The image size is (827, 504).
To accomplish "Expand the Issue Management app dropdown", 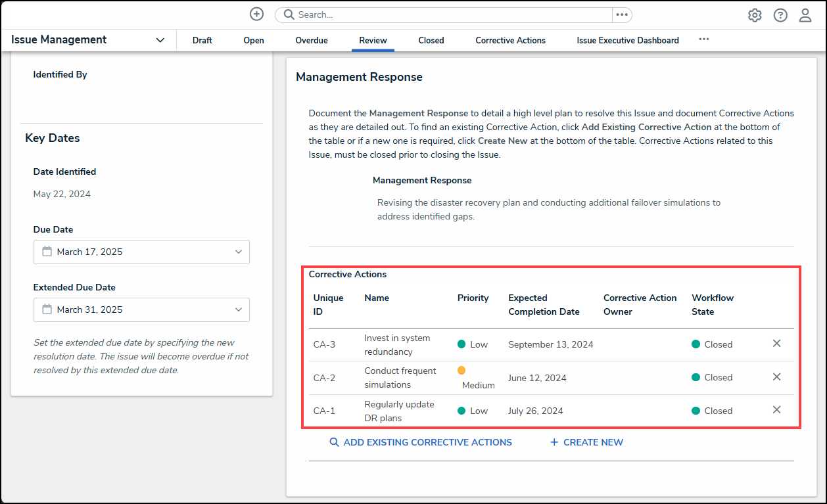I will (x=160, y=40).
